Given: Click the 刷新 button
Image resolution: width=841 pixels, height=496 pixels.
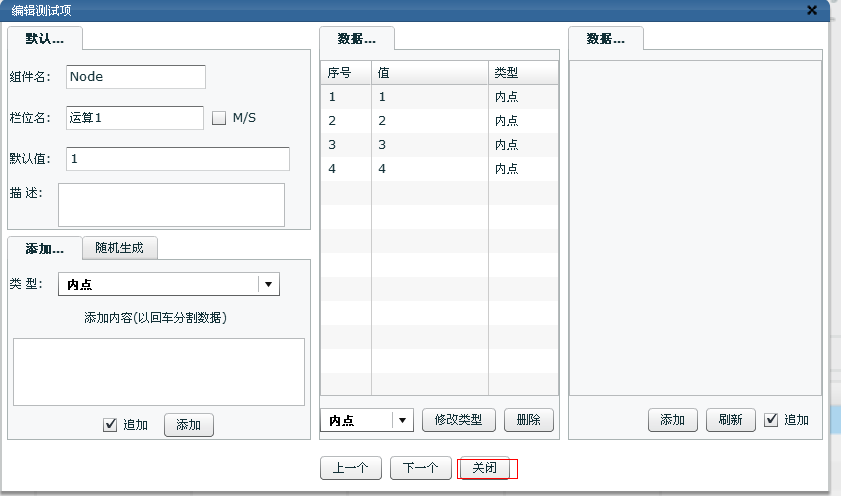Looking at the screenshot, I should [x=730, y=420].
